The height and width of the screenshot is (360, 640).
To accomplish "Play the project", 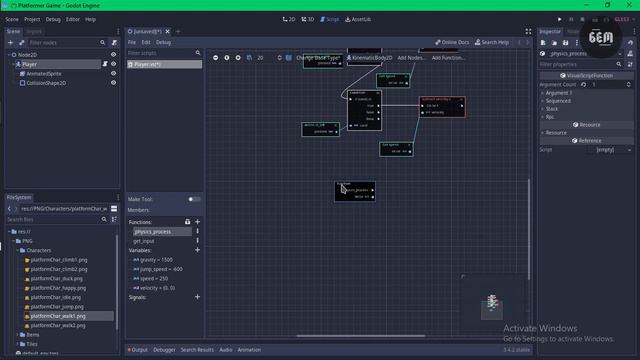I will point(560,19).
